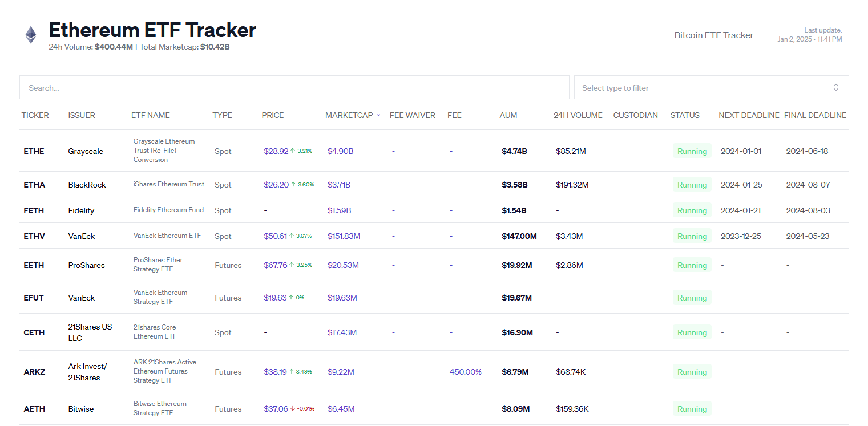Image resolution: width=868 pixels, height=426 pixels.
Task: Click the 2023-12-25 next deadline date
Action: [741, 236]
